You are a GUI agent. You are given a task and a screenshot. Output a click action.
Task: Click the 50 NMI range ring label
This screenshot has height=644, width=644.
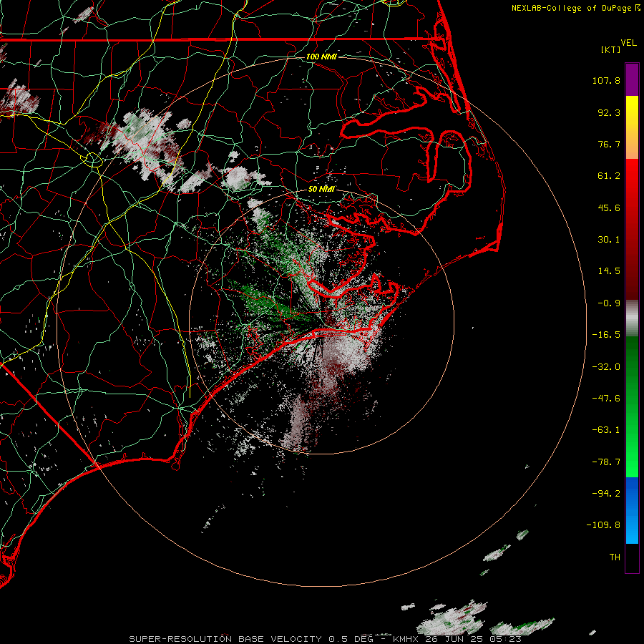click(321, 189)
